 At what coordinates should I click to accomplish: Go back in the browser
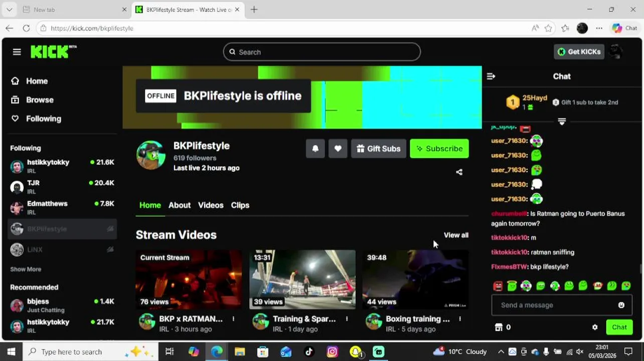tap(9, 28)
